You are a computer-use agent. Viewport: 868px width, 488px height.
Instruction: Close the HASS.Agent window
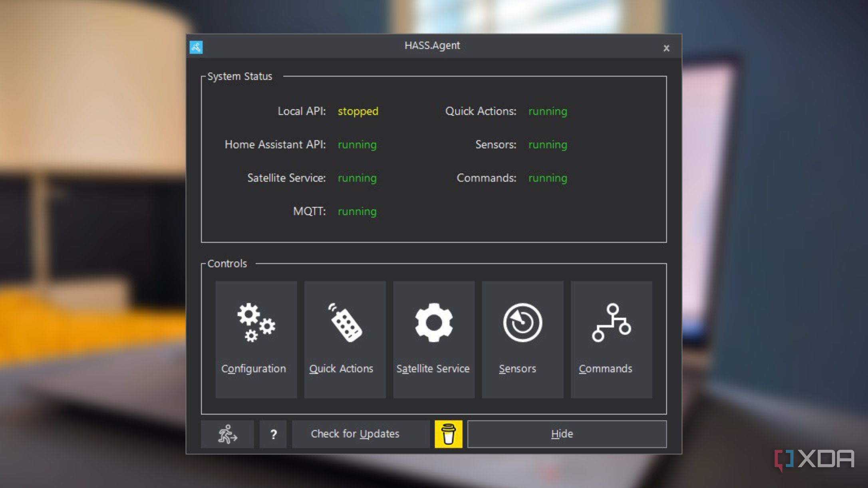(x=666, y=48)
